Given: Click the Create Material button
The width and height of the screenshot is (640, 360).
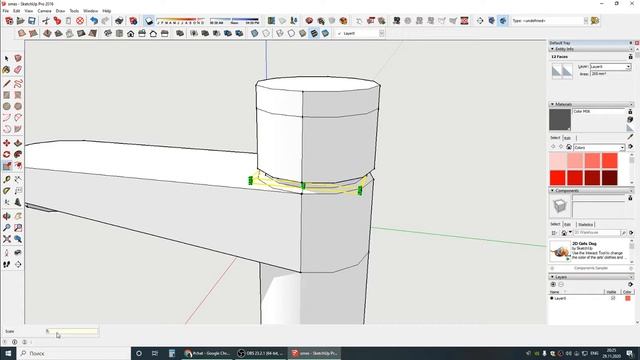Looking at the screenshot, I should click(x=630, y=120).
